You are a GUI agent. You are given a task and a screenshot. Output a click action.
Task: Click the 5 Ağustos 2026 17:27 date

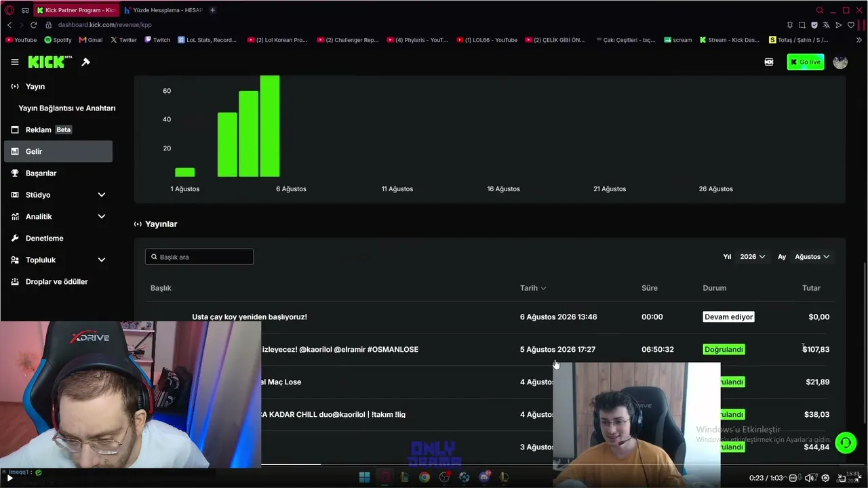pyautogui.click(x=557, y=349)
